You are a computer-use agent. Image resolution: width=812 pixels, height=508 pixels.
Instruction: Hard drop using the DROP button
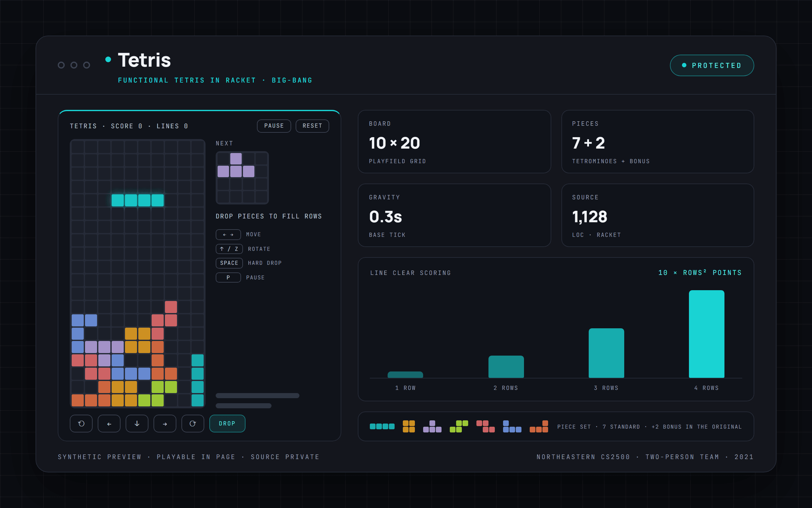tap(227, 423)
